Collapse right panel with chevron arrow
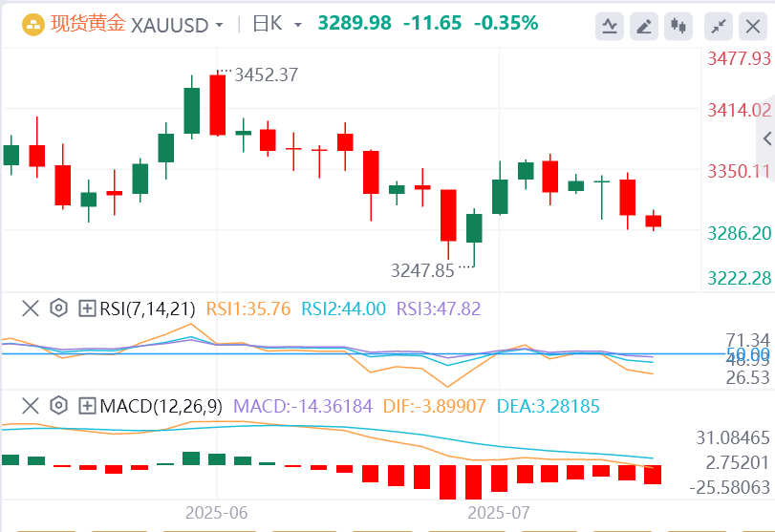This screenshot has width=775, height=532. coord(765,139)
